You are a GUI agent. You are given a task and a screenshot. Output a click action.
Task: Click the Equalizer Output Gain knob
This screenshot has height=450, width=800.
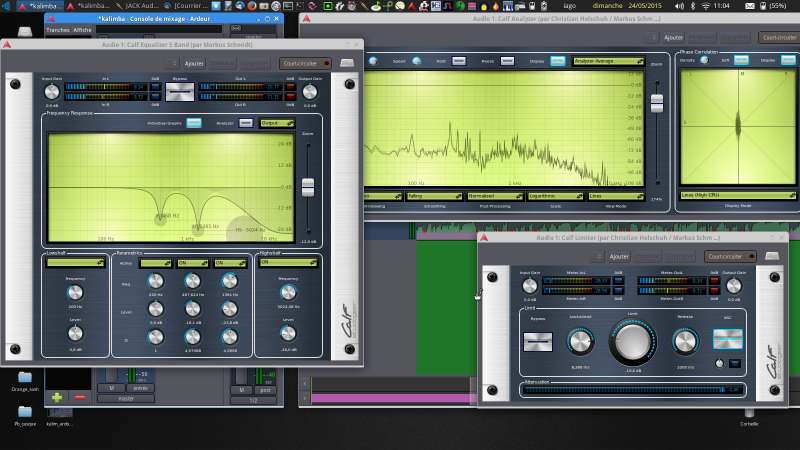(x=308, y=92)
